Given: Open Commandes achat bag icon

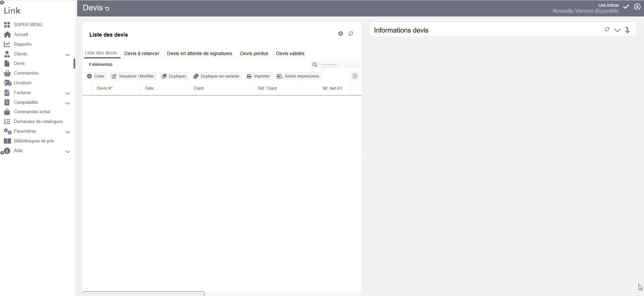Looking at the screenshot, I should point(7,112).
